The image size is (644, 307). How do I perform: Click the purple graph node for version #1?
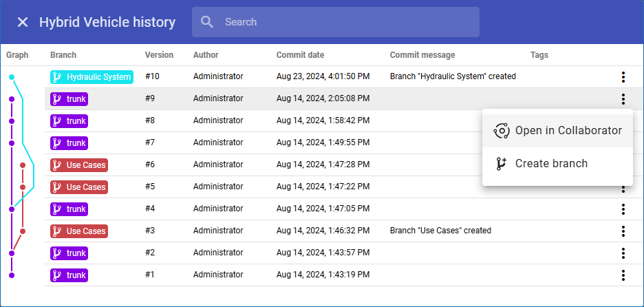tap(12, 275)
